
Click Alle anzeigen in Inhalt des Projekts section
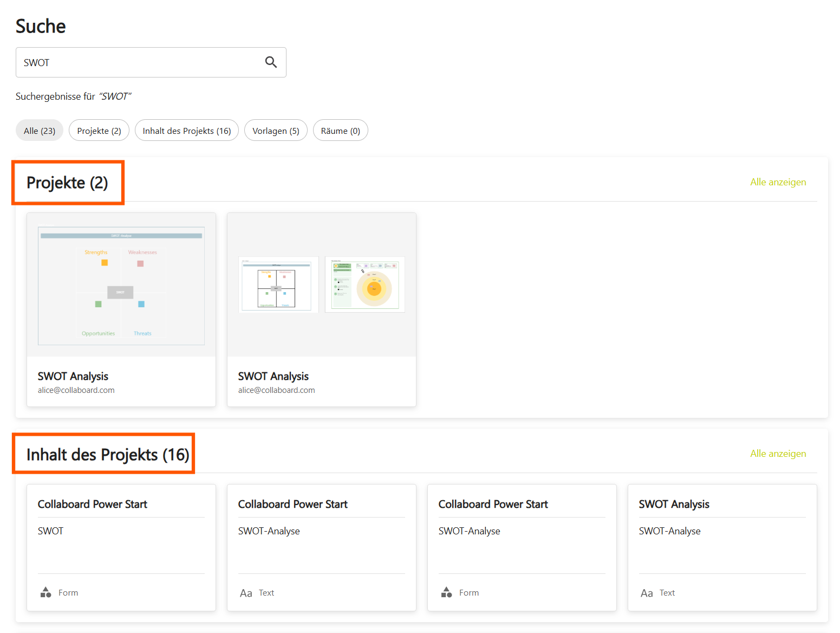click(778, 454)
